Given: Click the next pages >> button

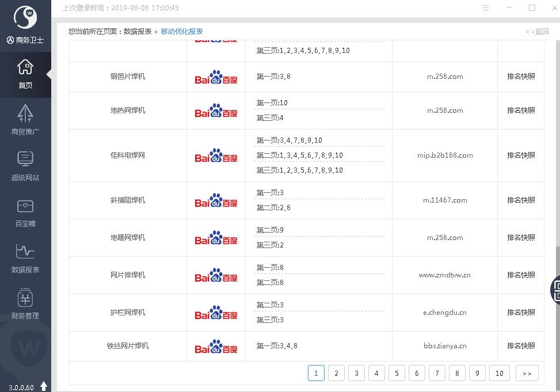Looking at the screenshot, I should (527, 373).
